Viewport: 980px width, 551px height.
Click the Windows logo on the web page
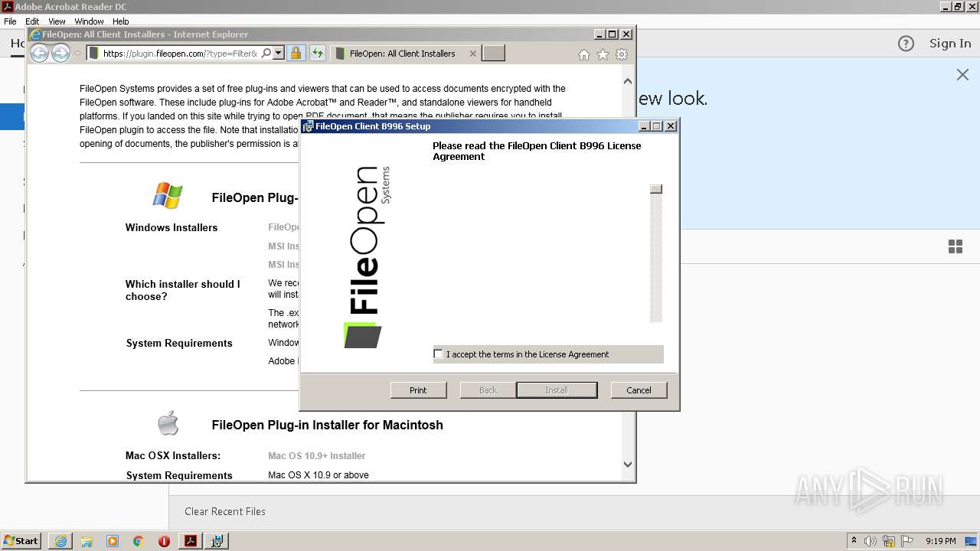pos(168,196)
